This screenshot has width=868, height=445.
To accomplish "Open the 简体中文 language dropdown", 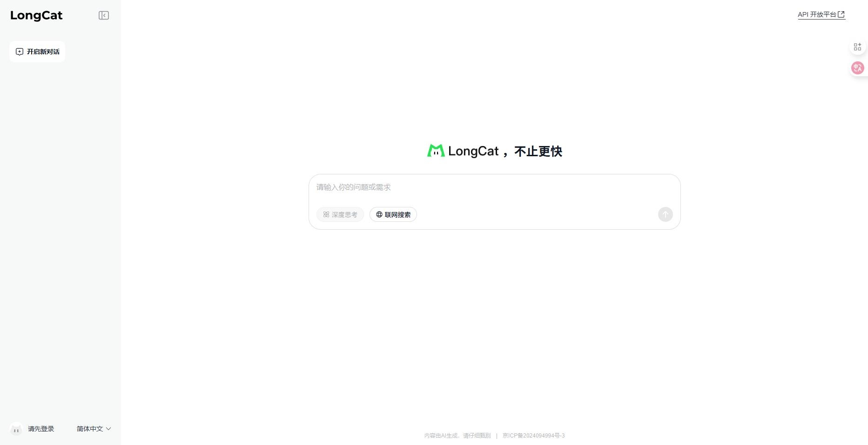I will (93, 429).
